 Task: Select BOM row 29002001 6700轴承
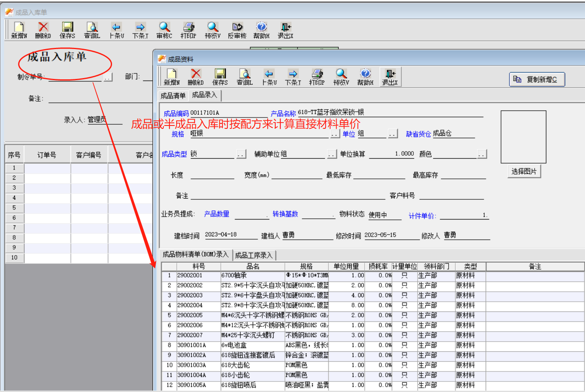(373, 276)
